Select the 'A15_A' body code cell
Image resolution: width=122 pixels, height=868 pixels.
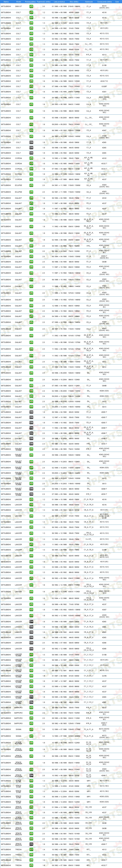(89, 55)
